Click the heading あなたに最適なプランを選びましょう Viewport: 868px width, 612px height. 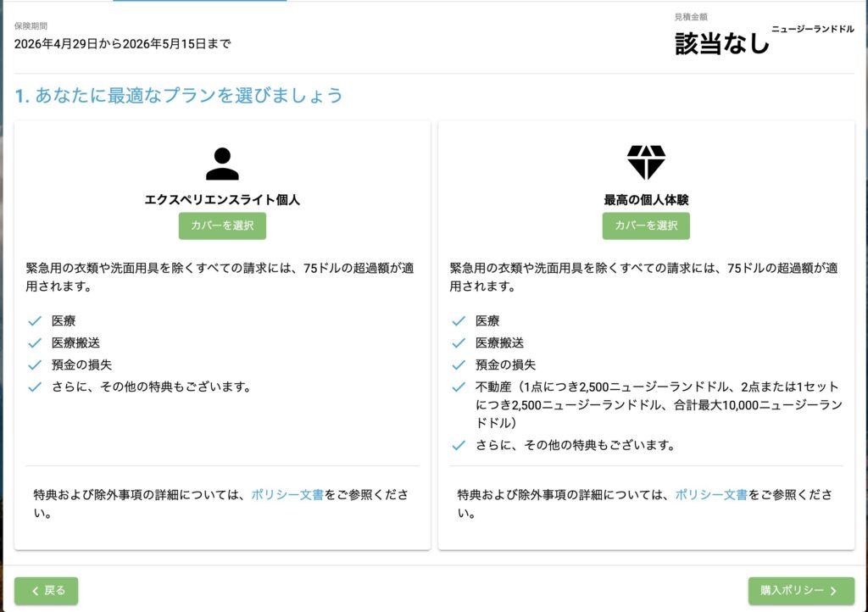(x=179, y=96)
